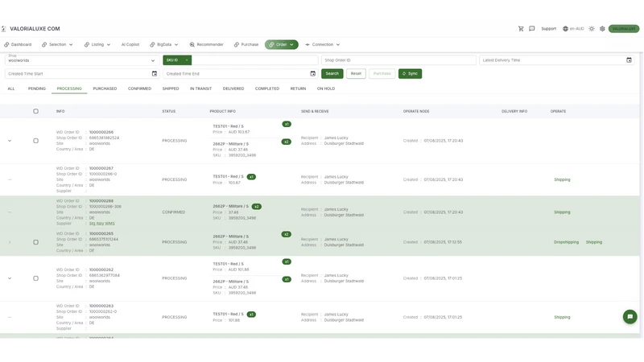Open supplier link for order 1000000268
Screen dimensions: 644x362
tap(102, 224)
